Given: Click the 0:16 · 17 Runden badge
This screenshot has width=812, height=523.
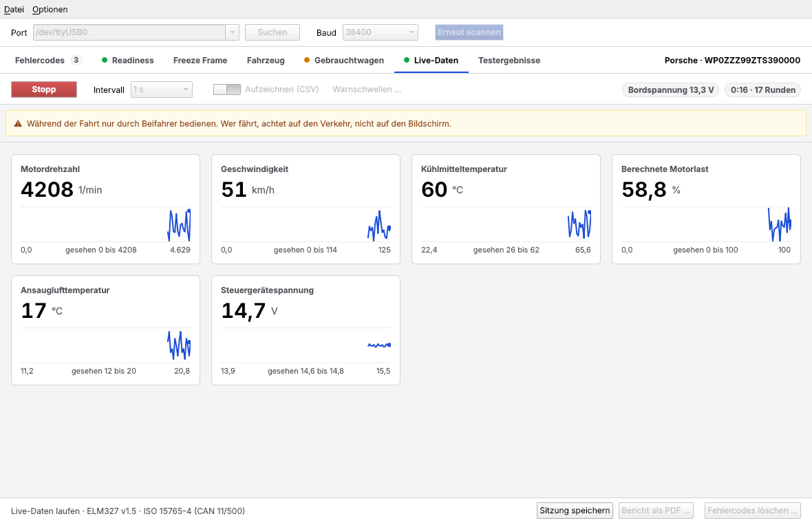Looking at the screenshot, I should (763, 90).
